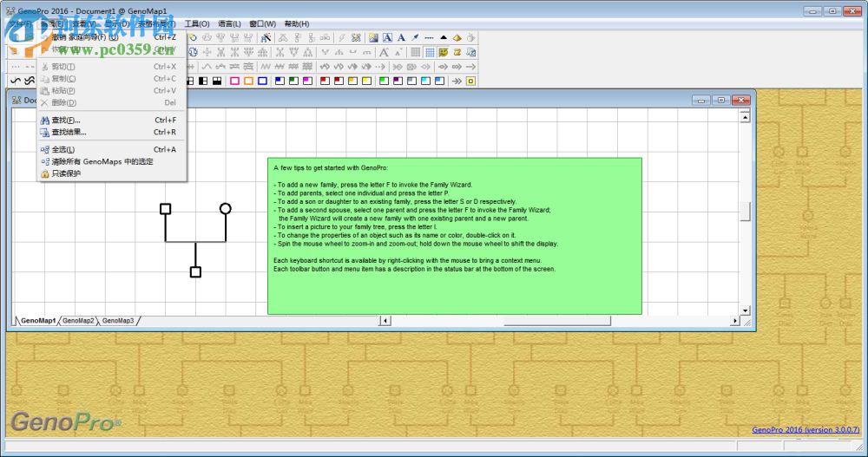Click the horizontal scrollbar left arrow

385,320
